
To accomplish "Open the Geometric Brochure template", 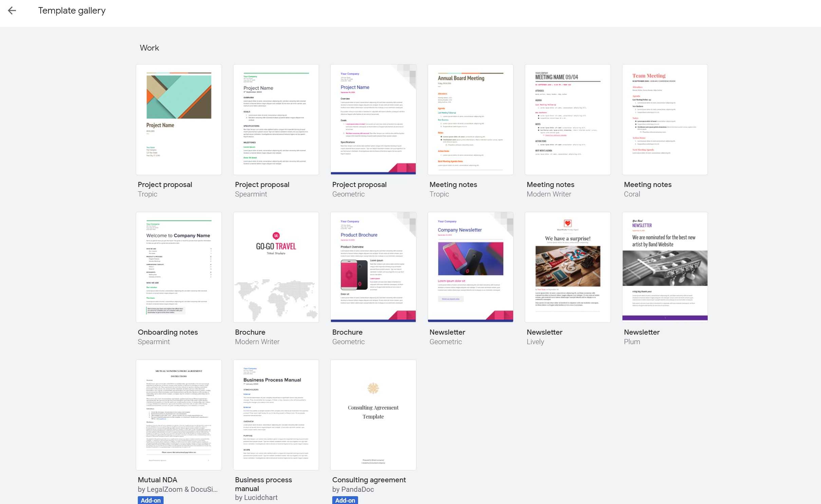I will point(374,267).
